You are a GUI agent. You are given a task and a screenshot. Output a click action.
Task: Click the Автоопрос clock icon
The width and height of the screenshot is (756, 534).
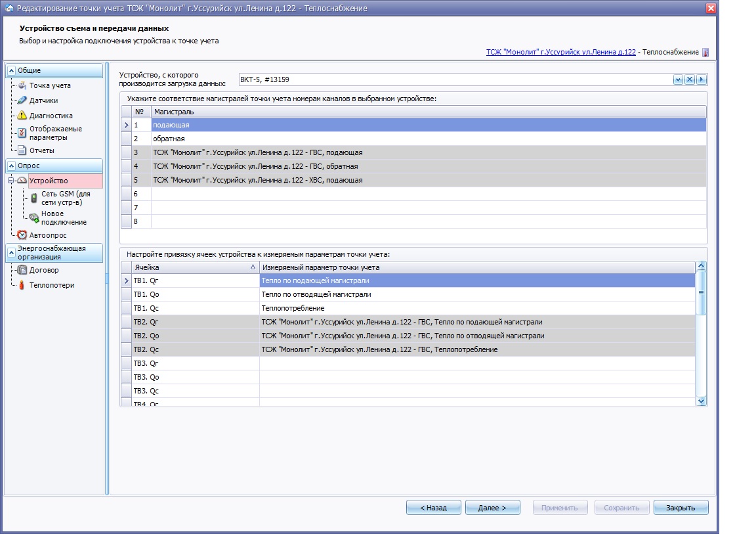(x=22, y=235)
